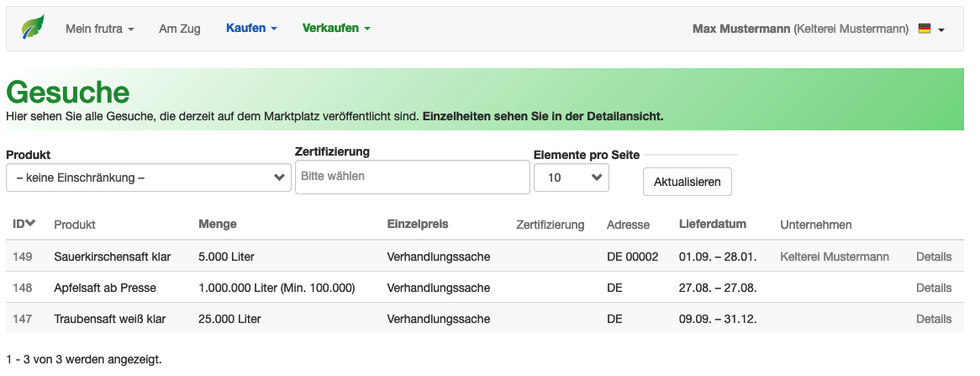
Task: Sort by the Menge column header
Action: coord(218,224)
